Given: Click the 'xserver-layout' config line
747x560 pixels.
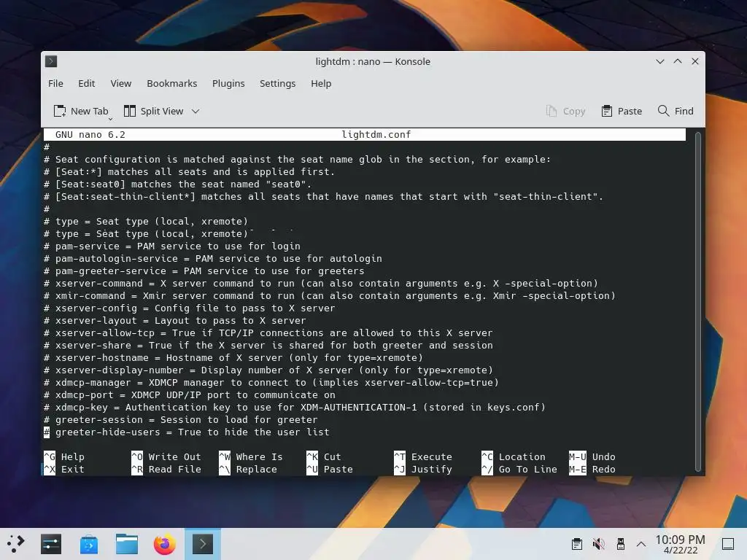Looking at the screenshot, I should click(175, 321).
